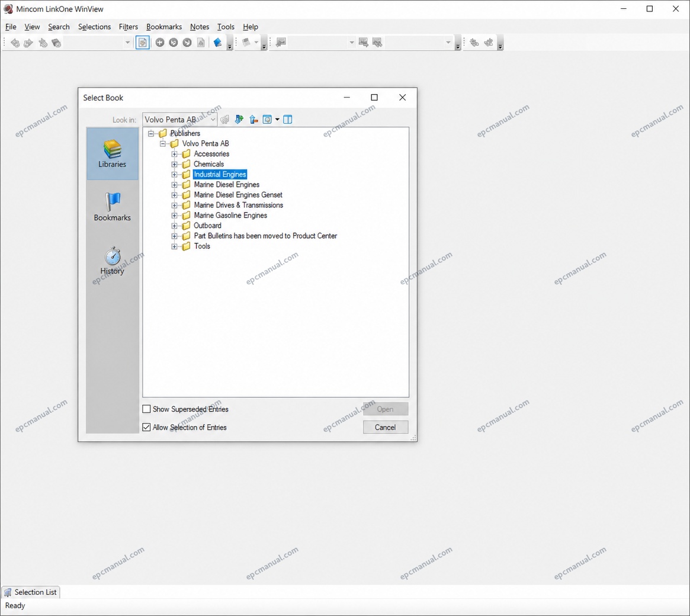This screenshot has width=690, height=616.
Task: Open the Filters menu
Action: (128, 27)
